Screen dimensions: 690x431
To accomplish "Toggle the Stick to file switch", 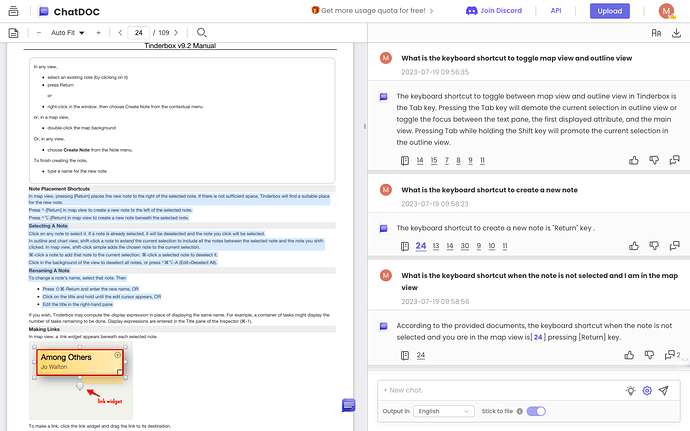I will click(x=536, y=411).
